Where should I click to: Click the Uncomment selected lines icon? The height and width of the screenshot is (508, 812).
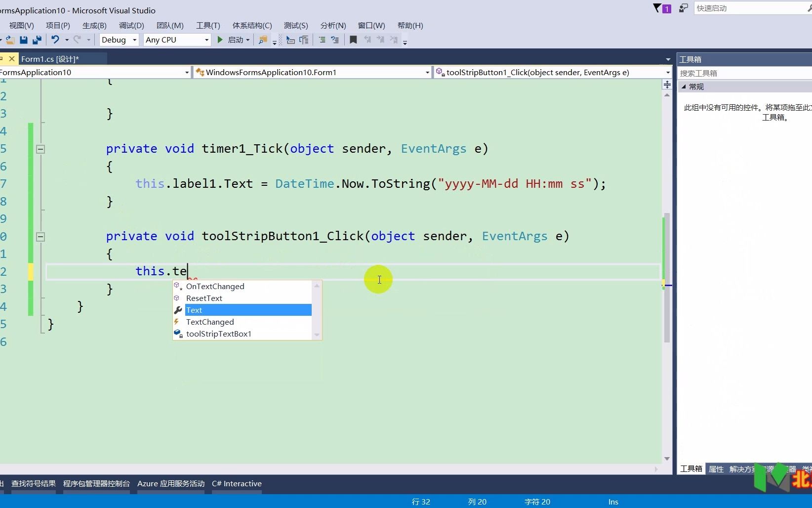(x=335, y=40)
